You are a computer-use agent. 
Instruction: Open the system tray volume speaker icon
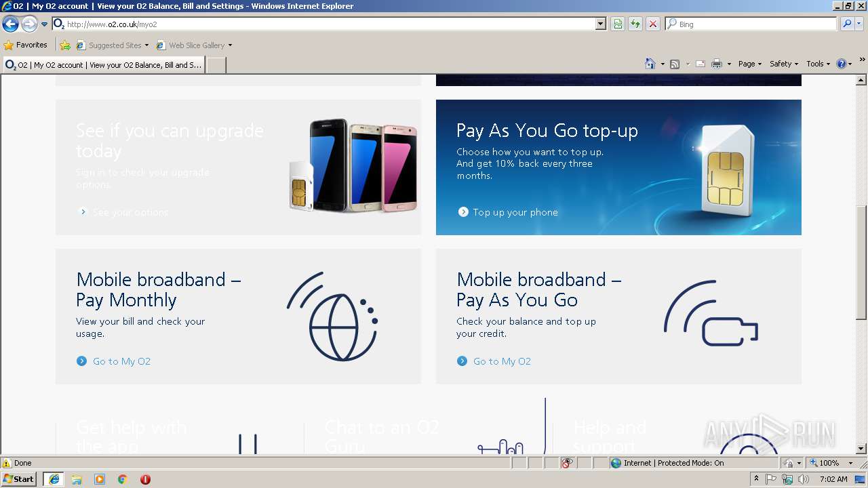(804, 479)
